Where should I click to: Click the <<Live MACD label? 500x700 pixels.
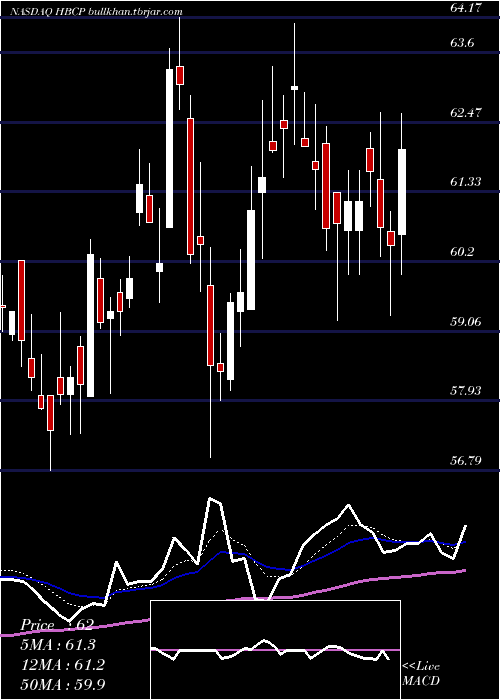pos(421,674)
